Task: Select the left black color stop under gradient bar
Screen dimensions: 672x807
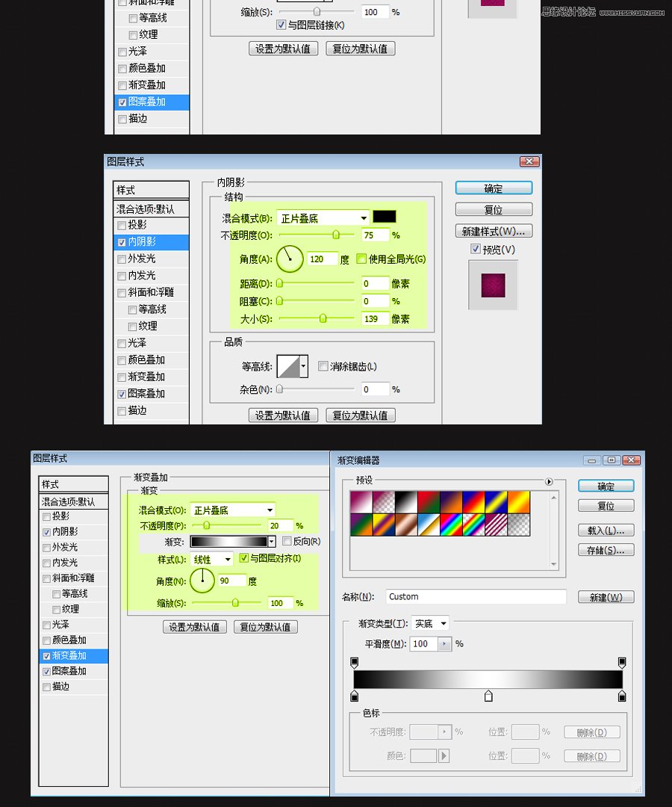Action: pos(354,696)
